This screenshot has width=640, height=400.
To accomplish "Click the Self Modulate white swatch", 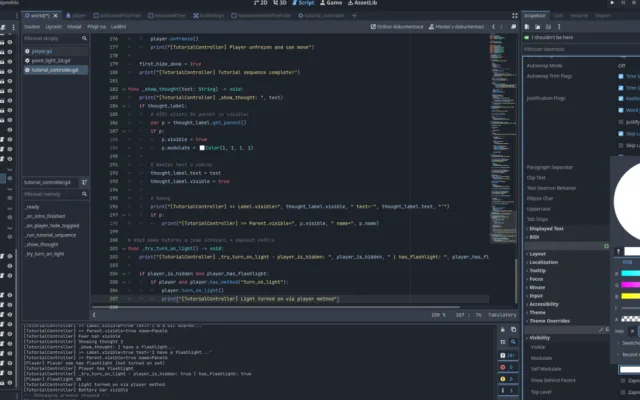I will 629,369.
